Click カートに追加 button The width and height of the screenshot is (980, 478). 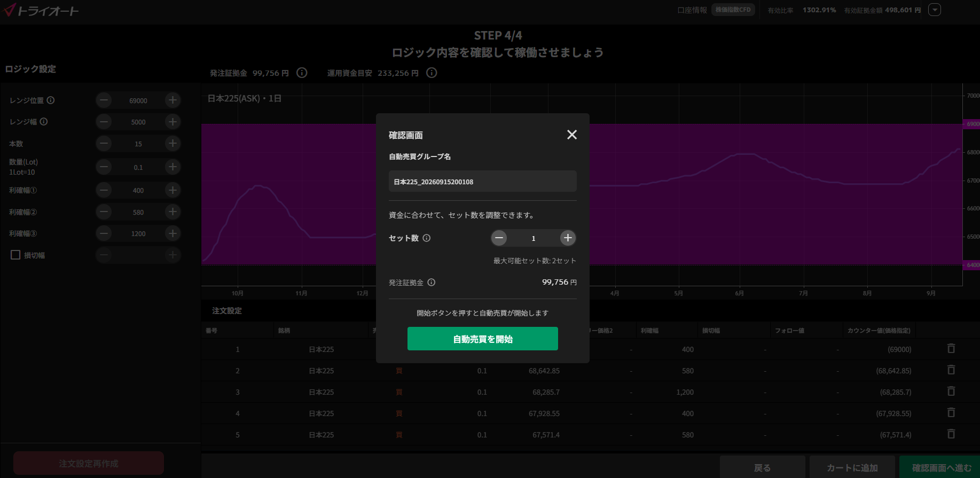[x=852, y=467]
